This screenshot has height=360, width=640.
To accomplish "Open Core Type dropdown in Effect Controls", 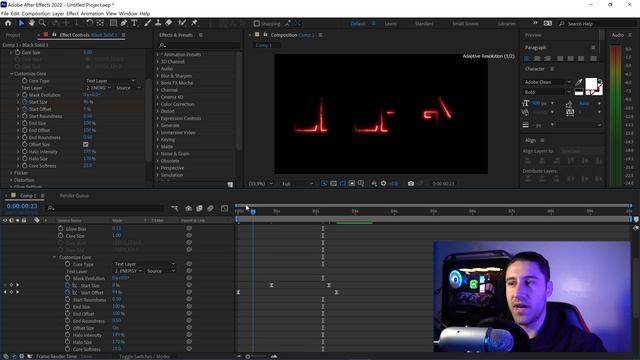I will coord(110,81).
